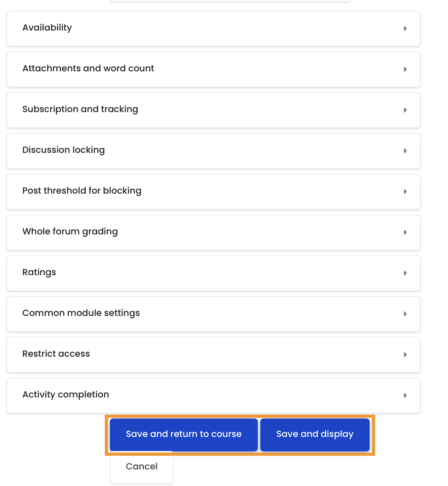Click Save and display button
The image size is (448, 486).
coord(315,435)
